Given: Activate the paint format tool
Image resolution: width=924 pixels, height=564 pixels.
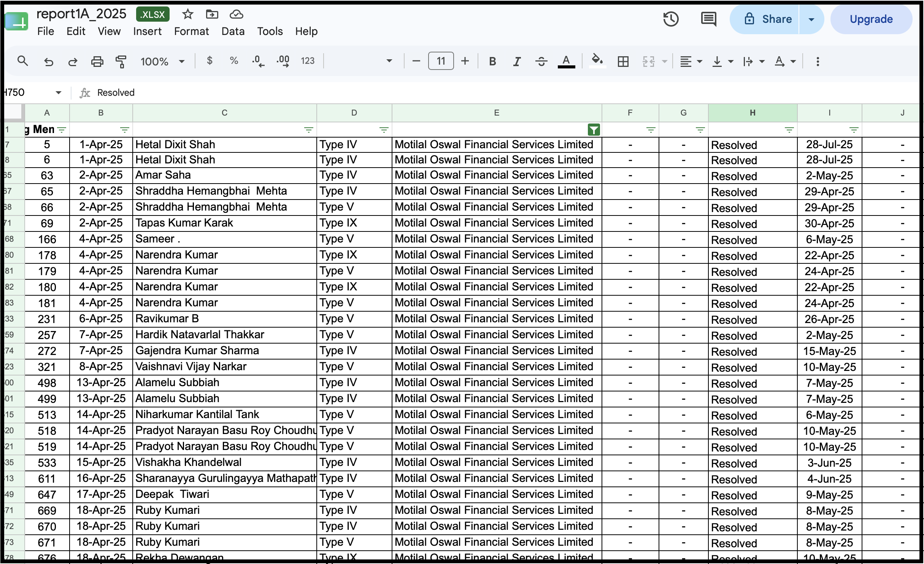Looking at the screenshot, I should click(x=121, y=61).
